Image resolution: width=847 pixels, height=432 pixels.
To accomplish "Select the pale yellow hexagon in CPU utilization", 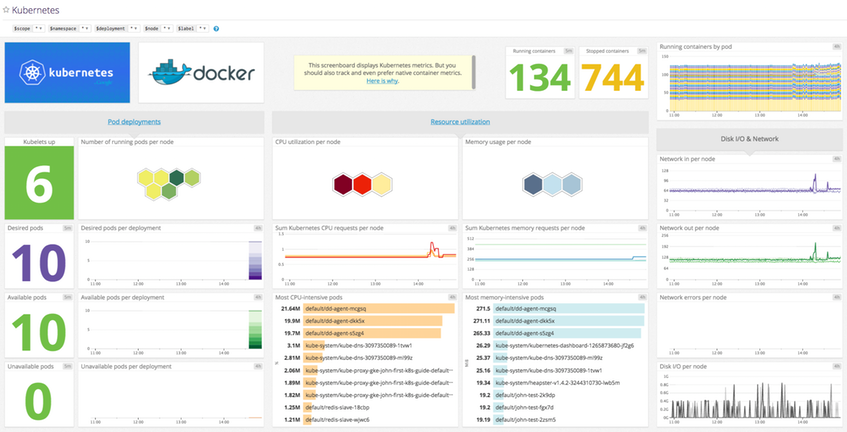I will click(x=381, y=184).
